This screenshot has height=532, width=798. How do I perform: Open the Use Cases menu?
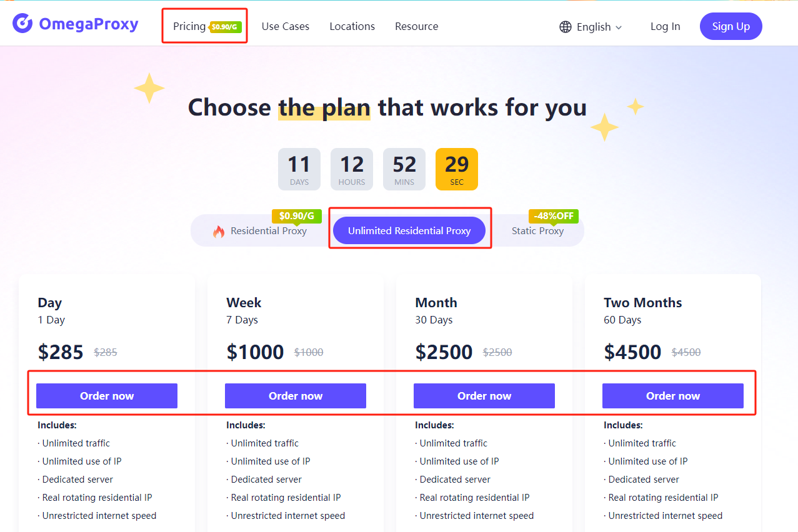[286, 26]
